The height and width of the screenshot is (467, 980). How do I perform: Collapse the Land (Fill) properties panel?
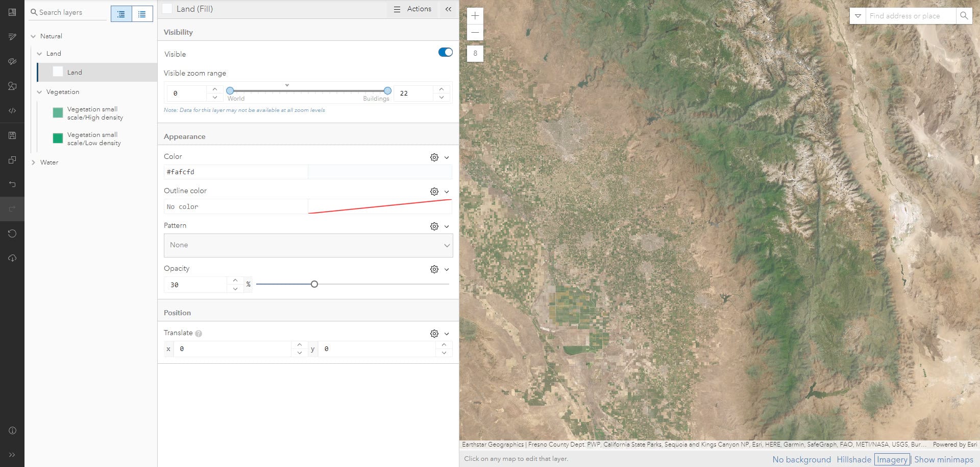click(448, 9)
